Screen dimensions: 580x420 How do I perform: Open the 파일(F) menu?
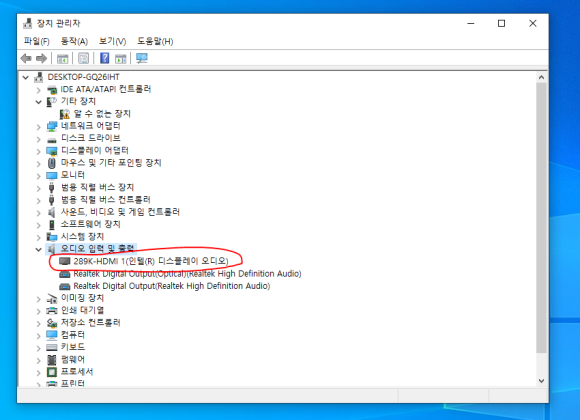click(37, 41)
